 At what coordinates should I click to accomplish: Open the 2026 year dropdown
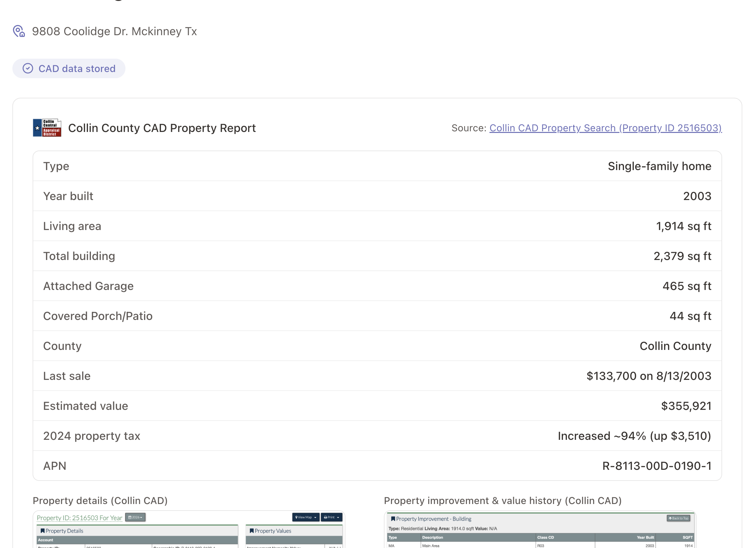tap(135, 517)
